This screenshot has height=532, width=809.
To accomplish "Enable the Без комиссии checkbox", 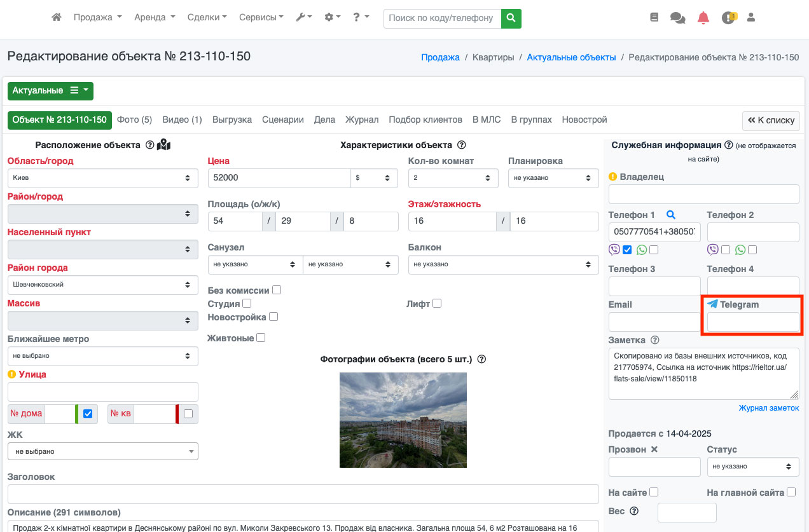I will click(277, 290).
